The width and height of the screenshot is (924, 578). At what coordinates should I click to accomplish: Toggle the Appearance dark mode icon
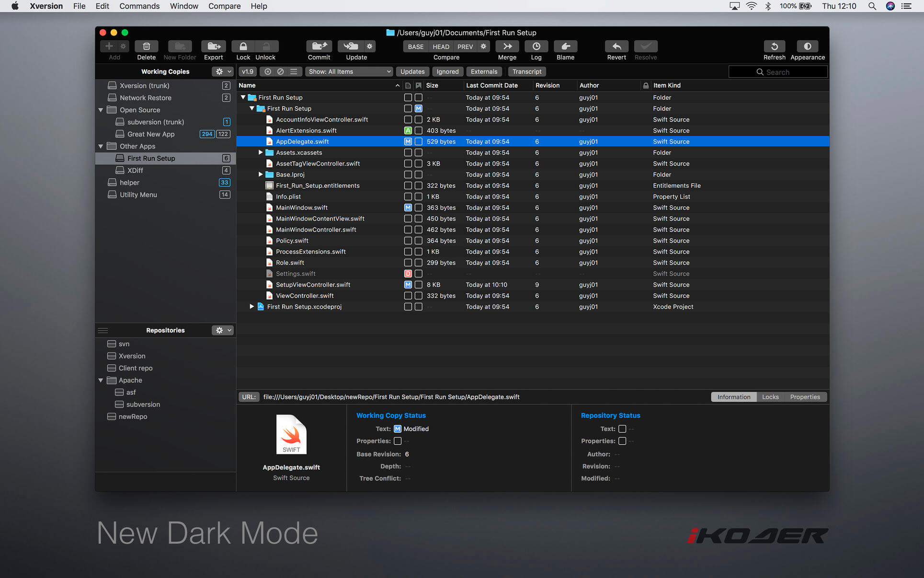pos(807,46)
